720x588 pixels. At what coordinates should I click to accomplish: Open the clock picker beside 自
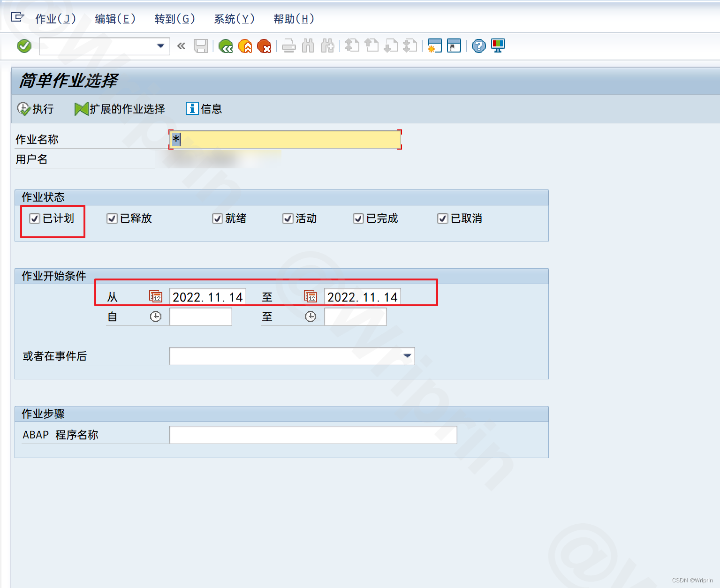click(x=156, y=316)
